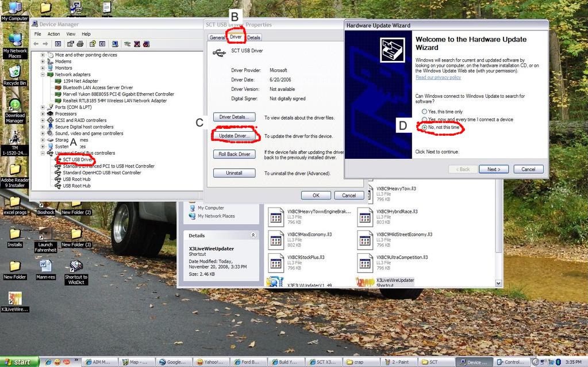Click the Help icon in Device Manager toolbar
Image resolution: width=588 pixels, height=367 pixels.
tap(92, 44)
